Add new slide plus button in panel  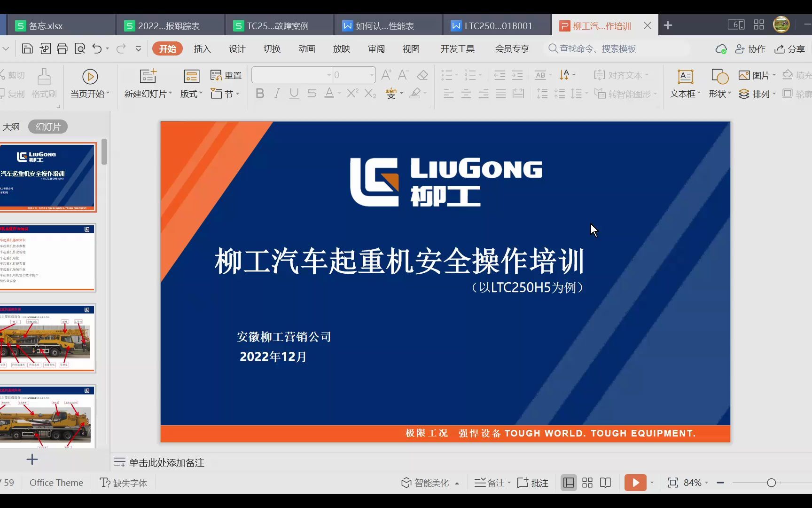click(x=32, y=459)
